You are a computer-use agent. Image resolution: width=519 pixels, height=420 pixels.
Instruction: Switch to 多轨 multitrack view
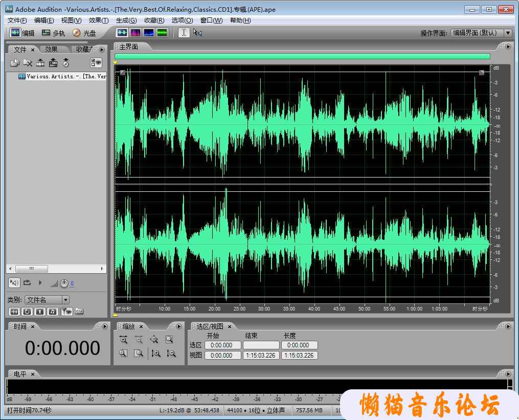coord(53,33)
